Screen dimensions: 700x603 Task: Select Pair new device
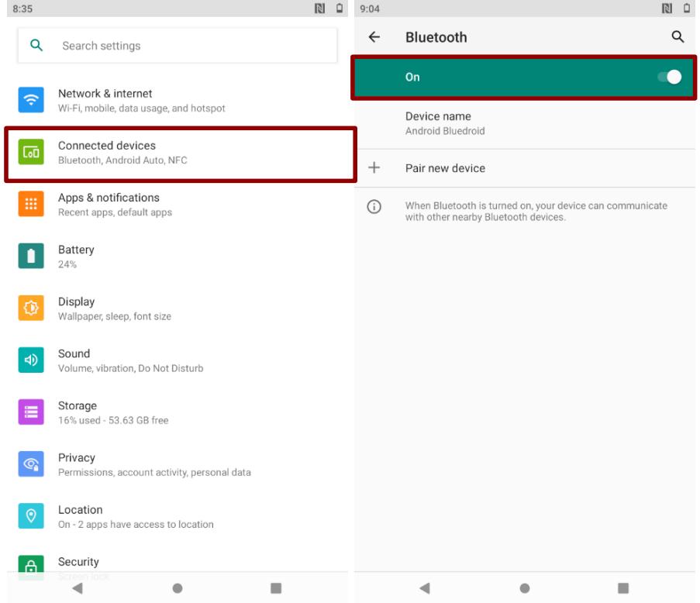[x=525, y=168]
